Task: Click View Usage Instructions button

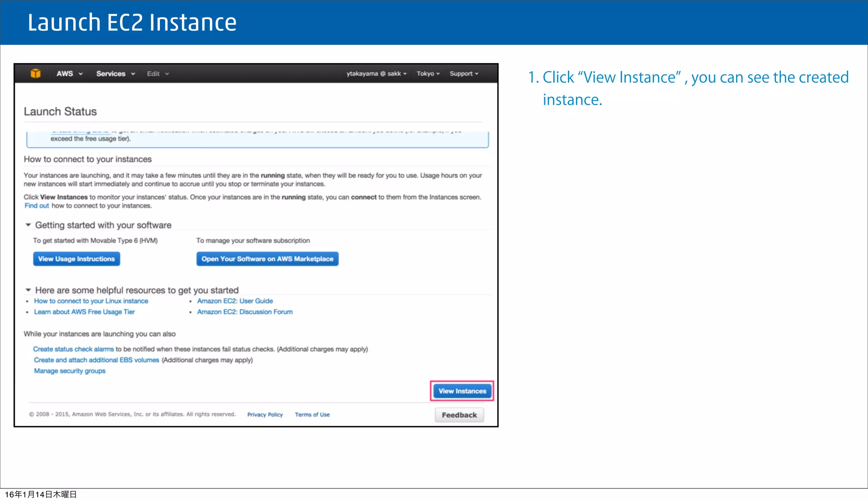Action: click(x=76, y=259)
